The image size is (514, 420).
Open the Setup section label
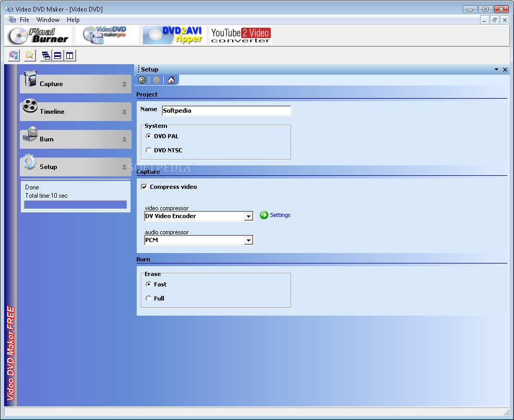[x=49, y=167]
